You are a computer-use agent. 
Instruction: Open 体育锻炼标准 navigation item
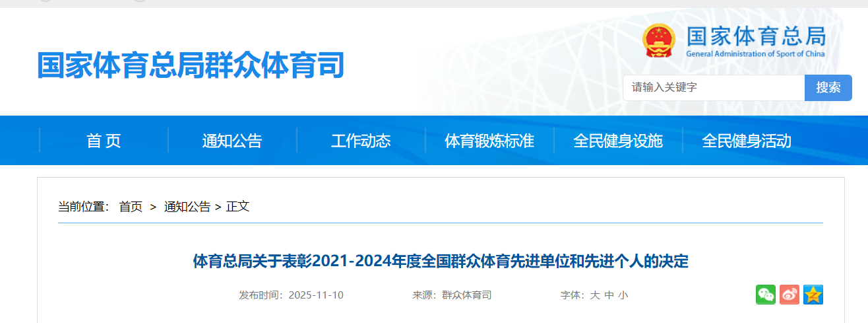tap(489, 141)
